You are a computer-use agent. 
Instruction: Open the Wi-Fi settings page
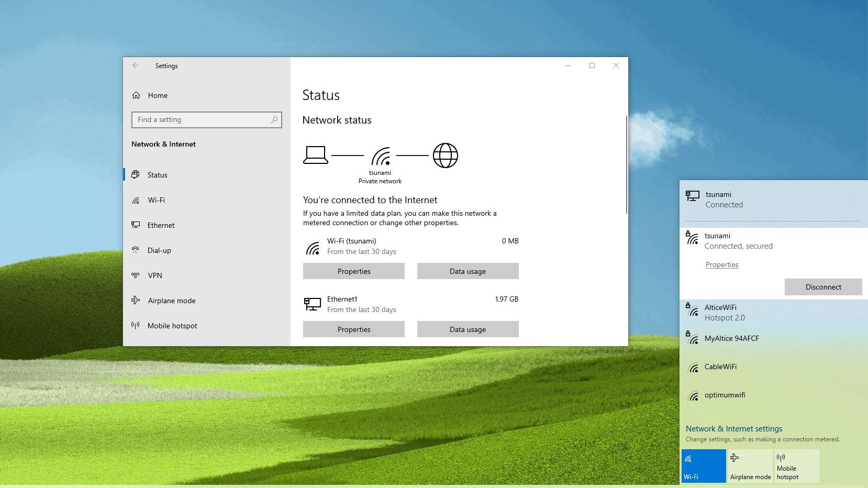(x=207, y=200)
